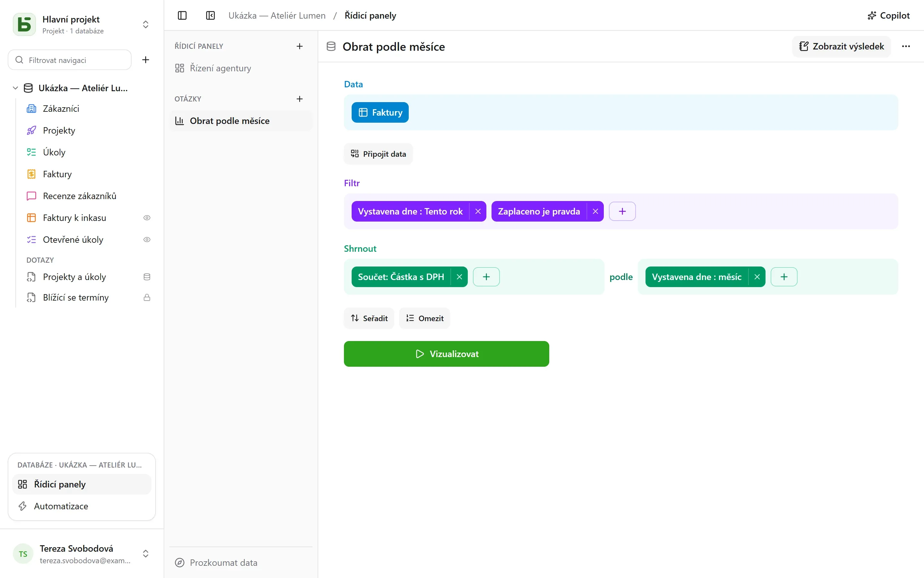The width and height of the screenshot is (924, 578).
Task: Remove the 'Vystavena dne : měsíc' grouping
Action: click(757, 277)
